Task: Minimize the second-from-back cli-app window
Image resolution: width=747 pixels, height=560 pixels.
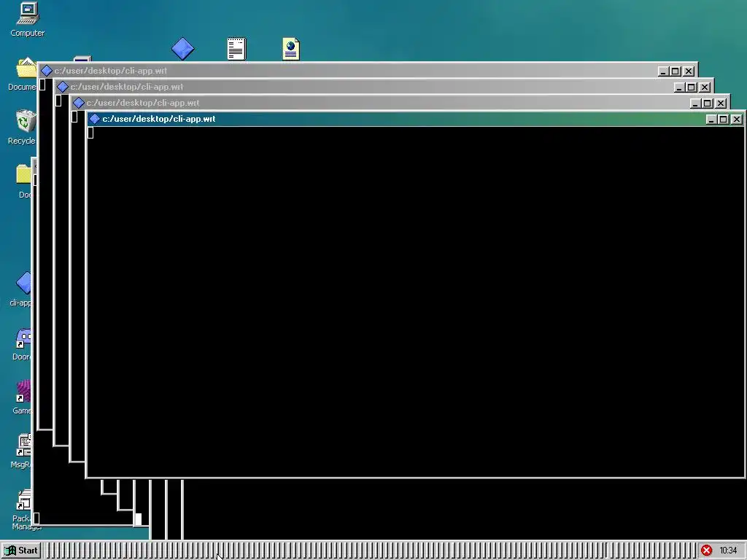Action: click(x=679, y=87)
